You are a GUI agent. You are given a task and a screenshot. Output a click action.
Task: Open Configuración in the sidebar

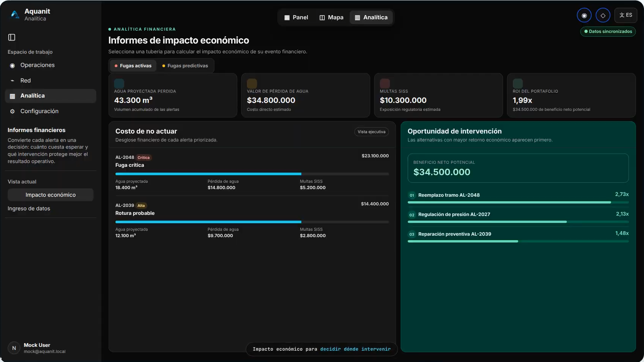coord(50,111)
